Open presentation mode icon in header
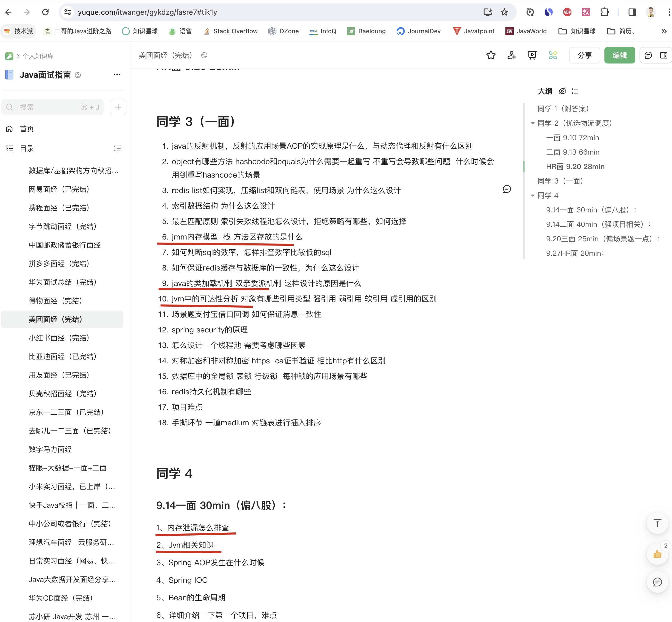Screen dimensions: 672x622 (x=532, y=55)
